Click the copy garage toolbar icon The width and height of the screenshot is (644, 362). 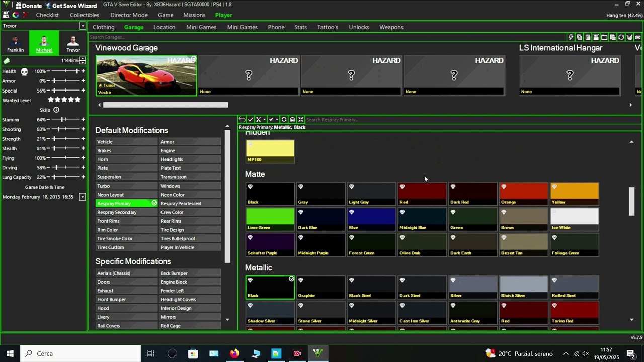579,37
